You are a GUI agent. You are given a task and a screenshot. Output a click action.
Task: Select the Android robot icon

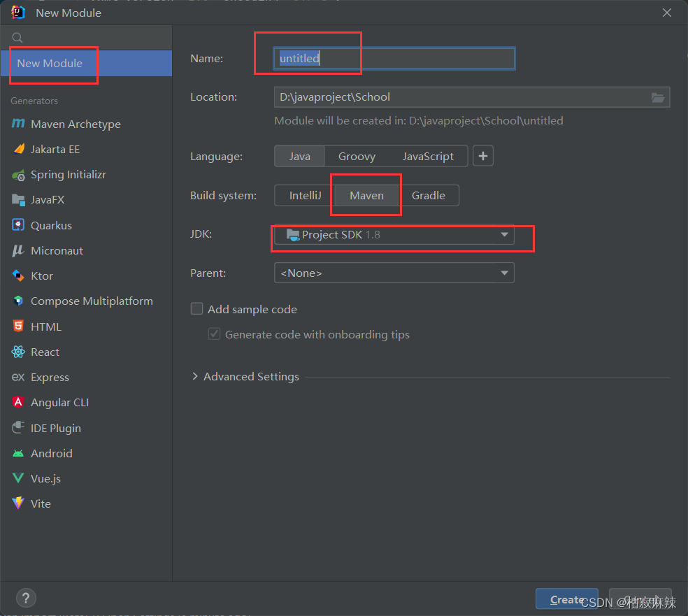point(18,453)
